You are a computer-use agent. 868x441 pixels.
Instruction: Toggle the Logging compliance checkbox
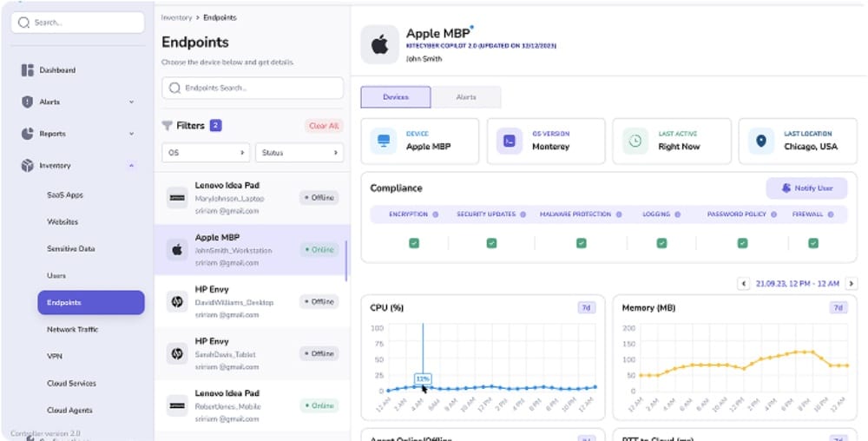(661, 243)
